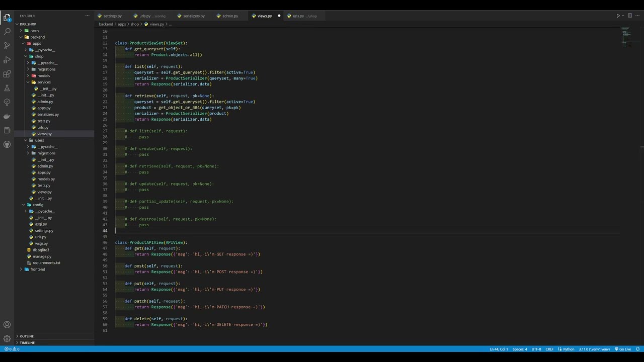Open the Source Control view
644x362 pixels.
coord(7,46)
